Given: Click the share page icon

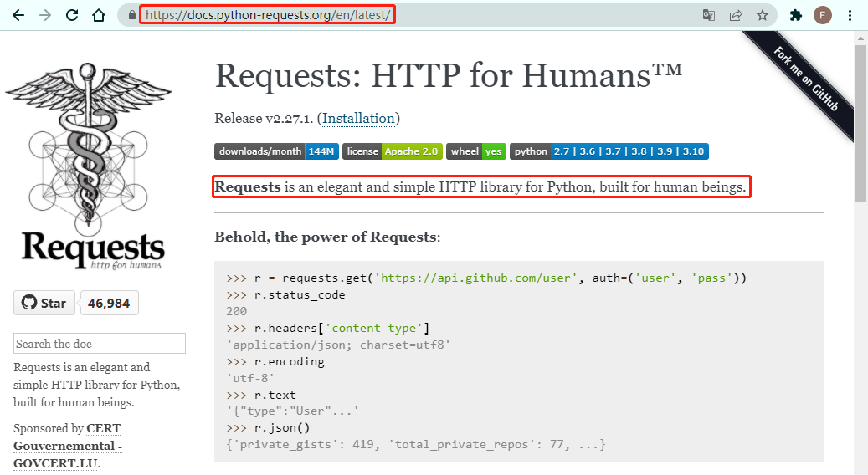Looking at the screenshot, I should 736,15.
